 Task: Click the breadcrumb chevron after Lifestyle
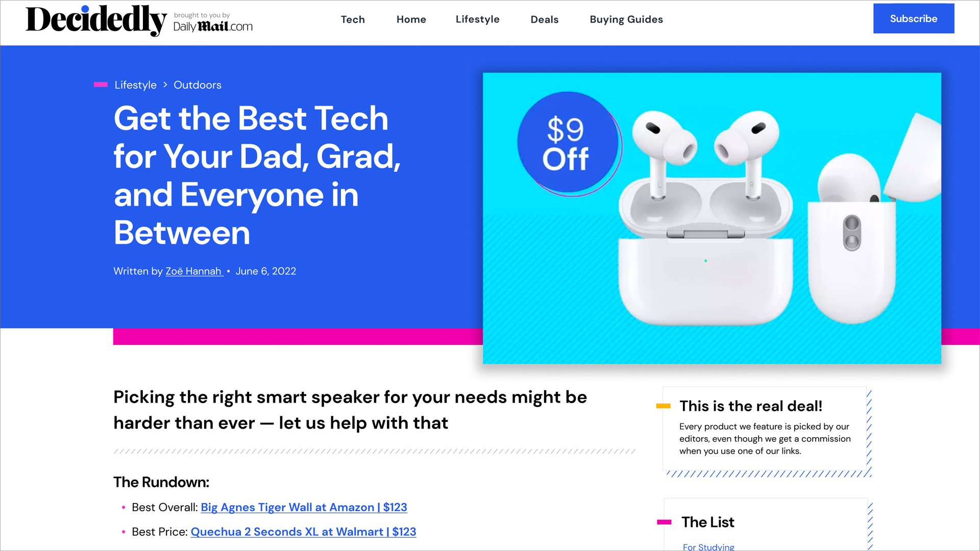(165, 85)
